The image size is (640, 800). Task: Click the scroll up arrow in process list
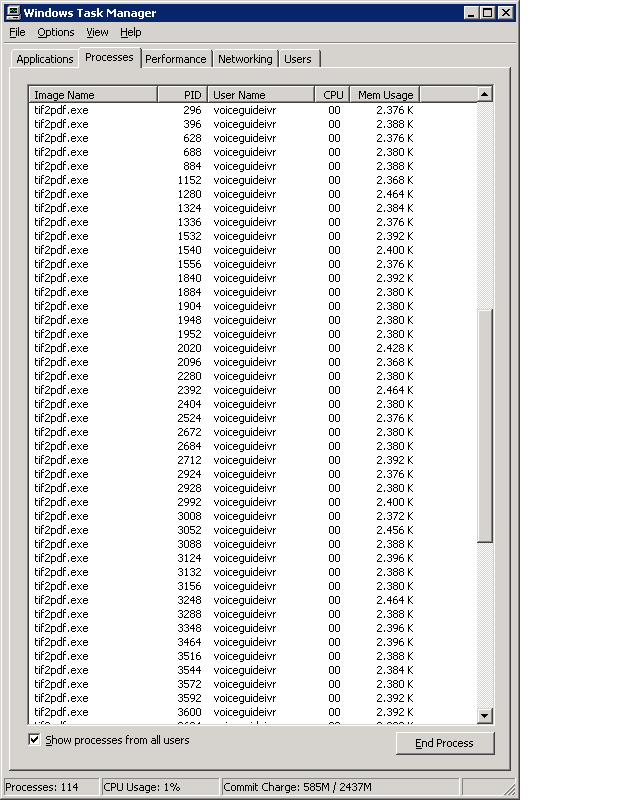point(485,95)
